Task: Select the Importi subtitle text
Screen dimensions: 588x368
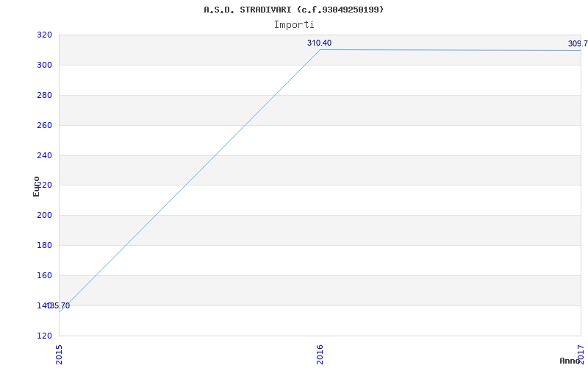Action: pyautogui.click(x=293, y=25)
